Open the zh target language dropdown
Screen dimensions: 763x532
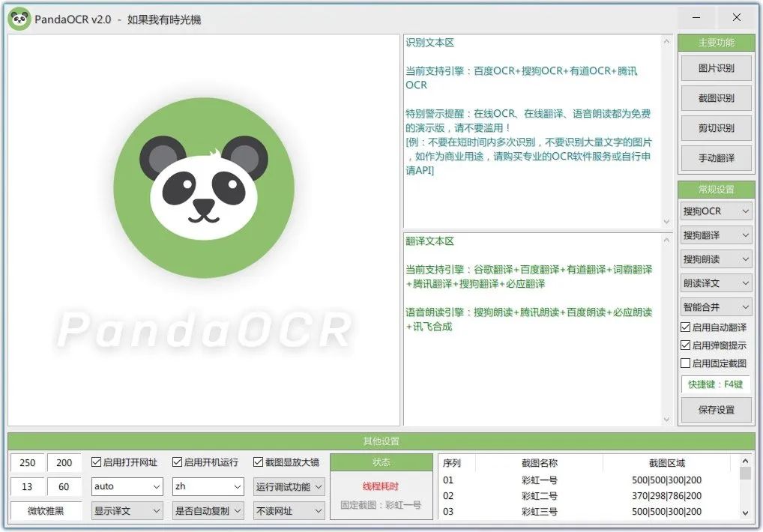click(x=208, y=486)
